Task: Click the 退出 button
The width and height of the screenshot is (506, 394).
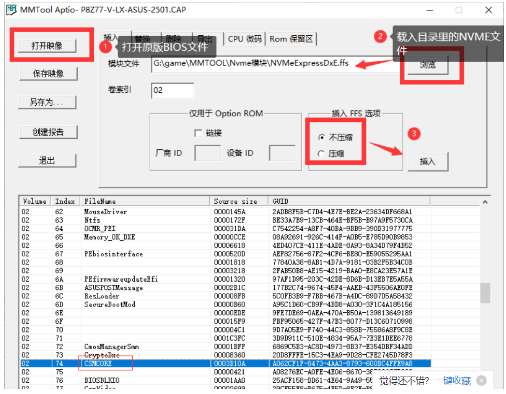Action: 47,160
